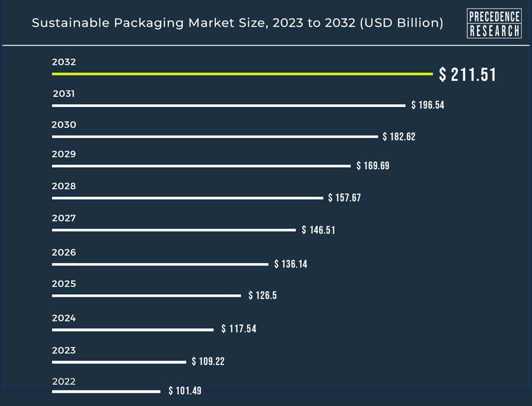Image resolution: width=532 pixels, height=406 pixels.
Task: Select the chart title text
Action: click(237, 23)
